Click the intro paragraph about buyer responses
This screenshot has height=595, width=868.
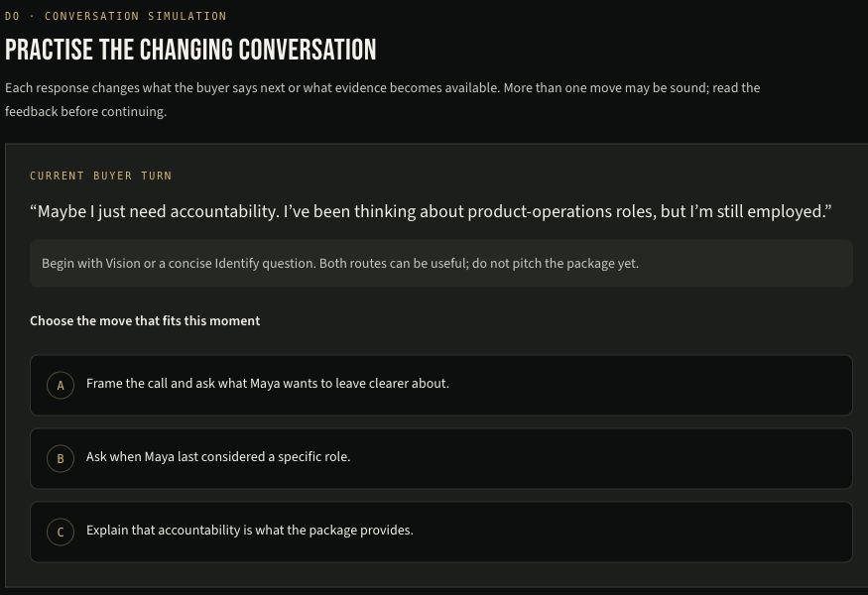(x=383, y=99)
